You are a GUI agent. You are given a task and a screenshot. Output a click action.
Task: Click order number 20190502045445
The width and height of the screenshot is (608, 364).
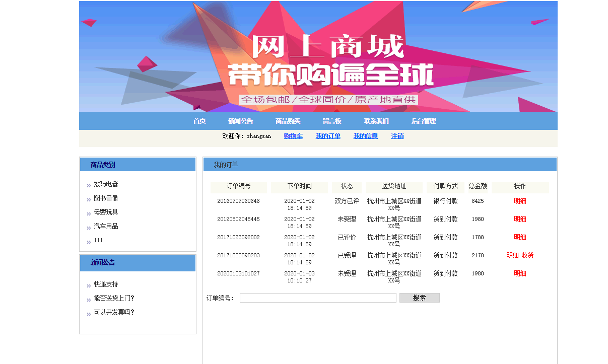click(238, 219)
